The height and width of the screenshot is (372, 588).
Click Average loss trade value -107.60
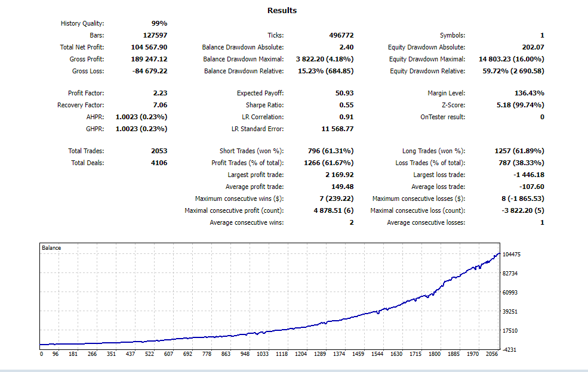coord(532,187)
